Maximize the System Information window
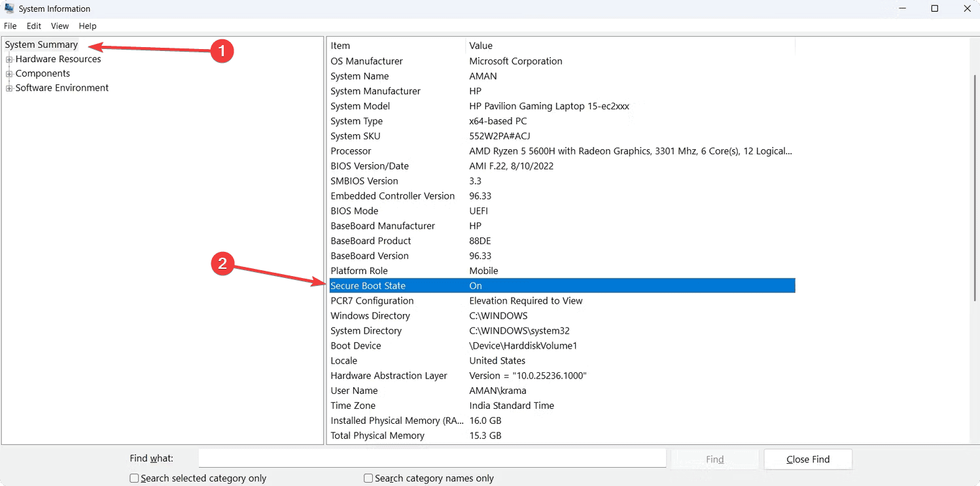980x486 pixels. click(935, 9)
